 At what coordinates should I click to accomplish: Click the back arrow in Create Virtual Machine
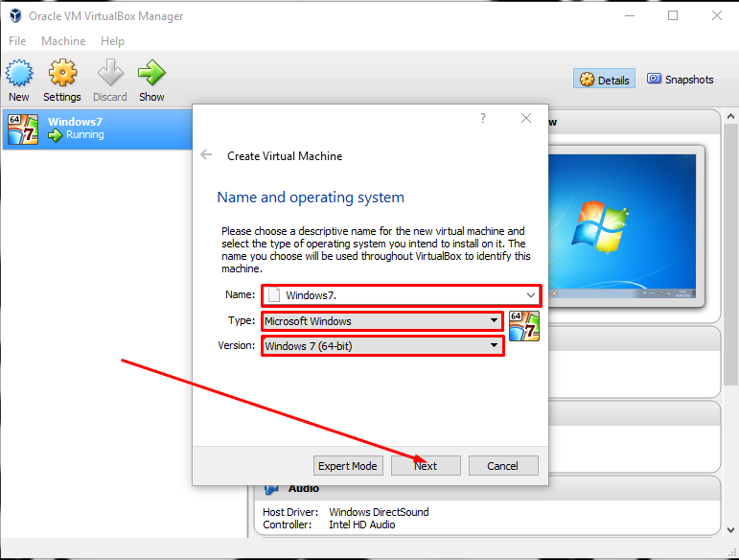tap(206, 154)
